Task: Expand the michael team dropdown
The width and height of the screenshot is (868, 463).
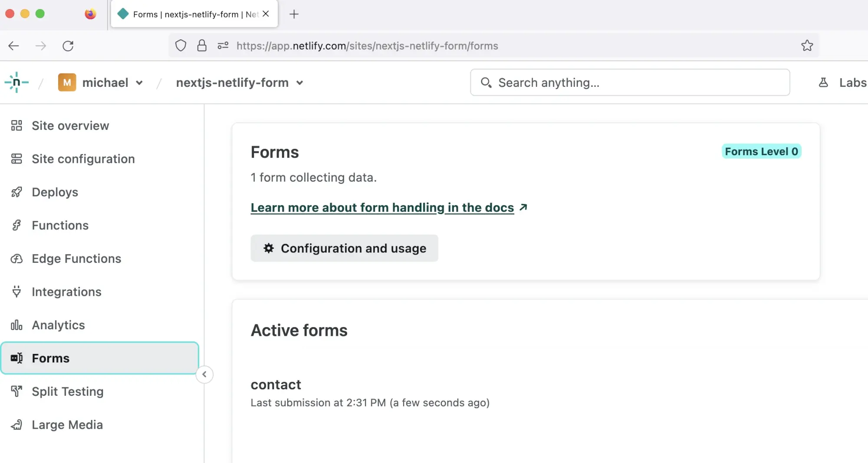Action: [140, 83]
